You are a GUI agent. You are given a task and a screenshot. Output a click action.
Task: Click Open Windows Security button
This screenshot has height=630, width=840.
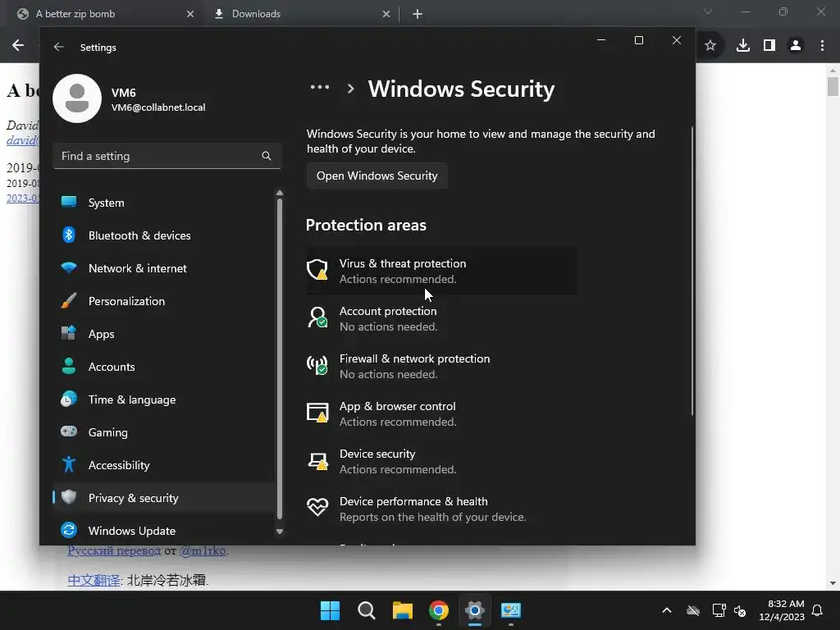(x=377, y=176)
